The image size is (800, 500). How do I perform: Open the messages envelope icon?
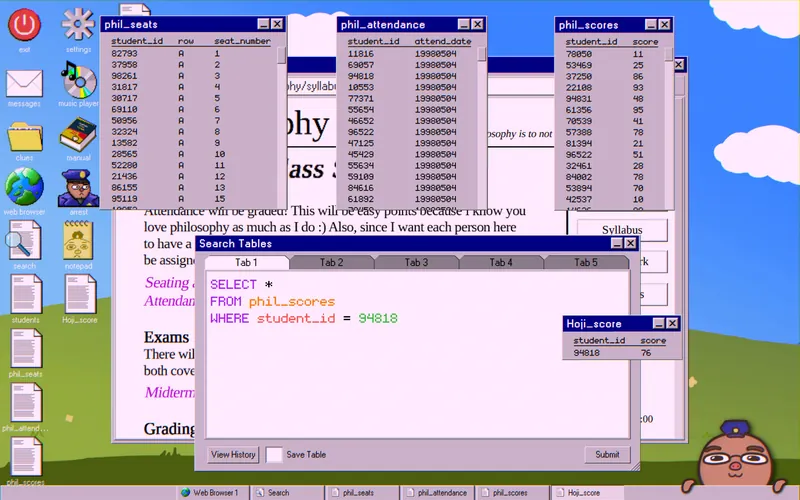coord(24,84)
